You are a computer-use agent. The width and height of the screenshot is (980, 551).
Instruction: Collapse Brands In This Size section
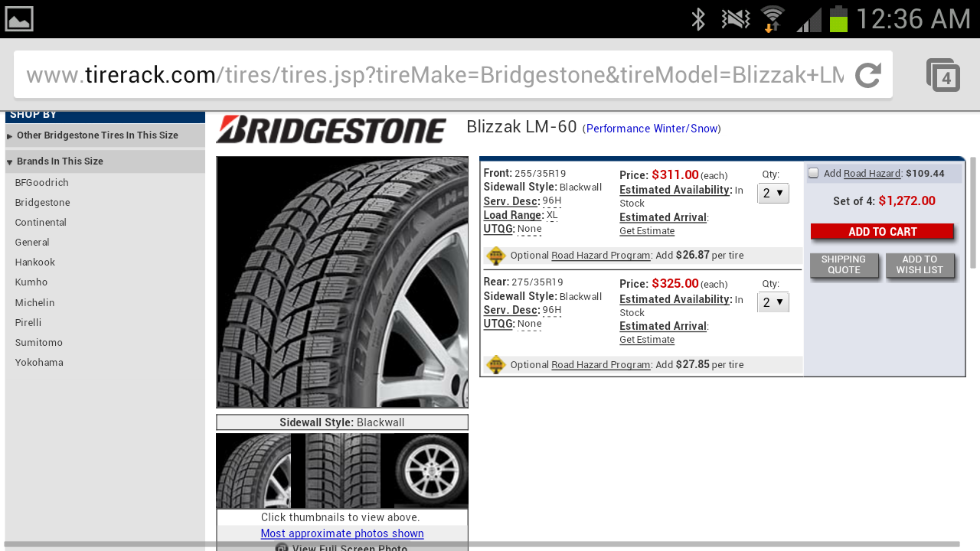coord(105,161)
